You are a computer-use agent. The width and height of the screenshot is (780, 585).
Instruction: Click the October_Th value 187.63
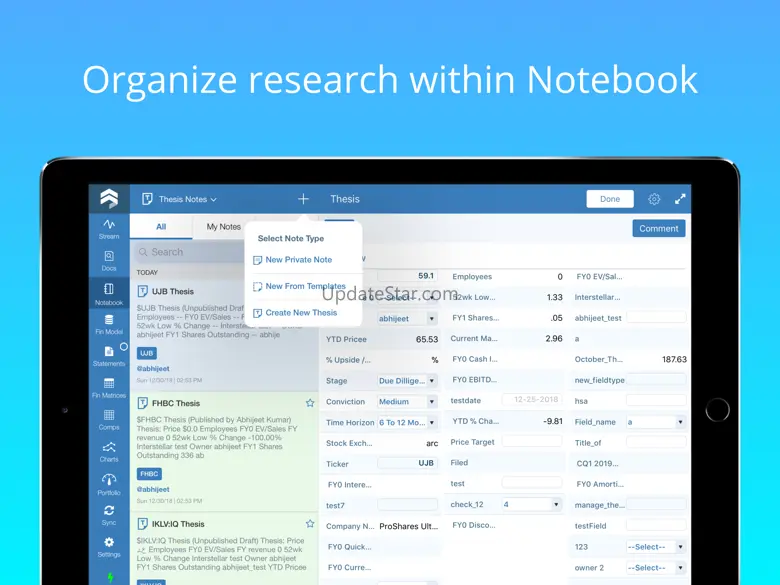[x=674, y=359]
